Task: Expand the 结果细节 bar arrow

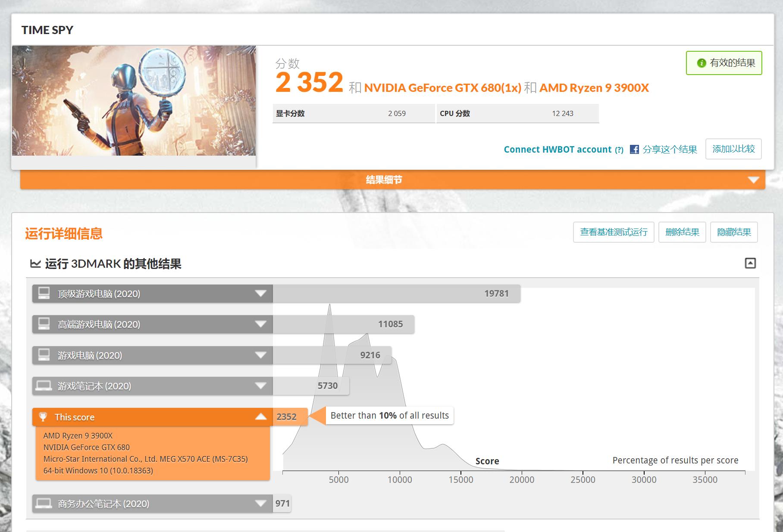Action: tap(753, 180)
